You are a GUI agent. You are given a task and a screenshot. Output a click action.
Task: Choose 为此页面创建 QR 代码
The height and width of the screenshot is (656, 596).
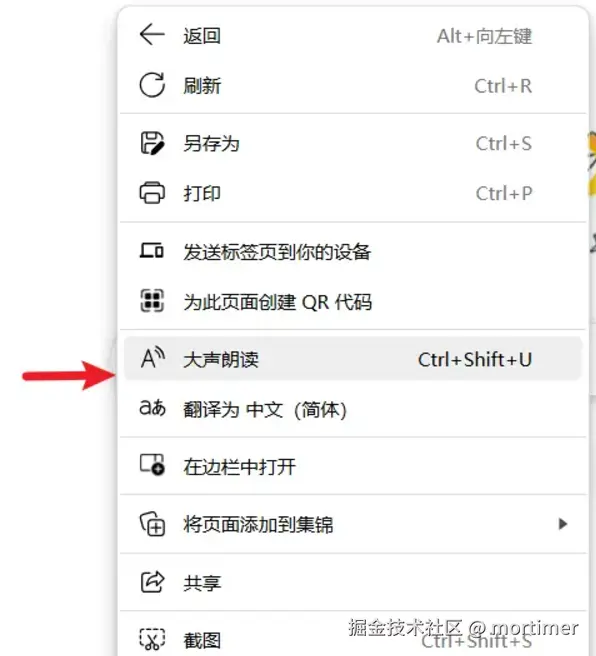(x=353, y=301)
